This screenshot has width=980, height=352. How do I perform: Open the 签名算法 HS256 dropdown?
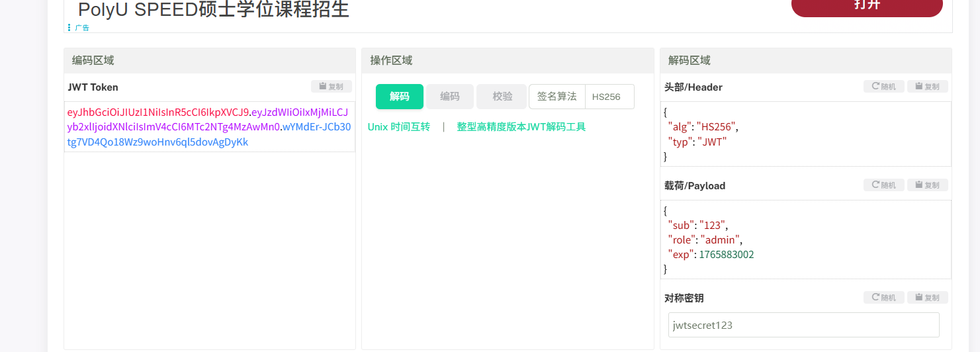coord(609,97)
